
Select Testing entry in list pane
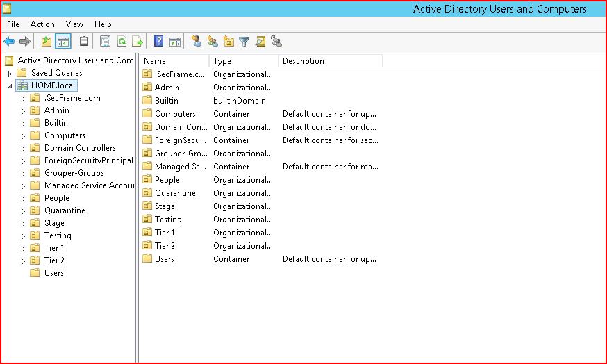coord(168,219)
